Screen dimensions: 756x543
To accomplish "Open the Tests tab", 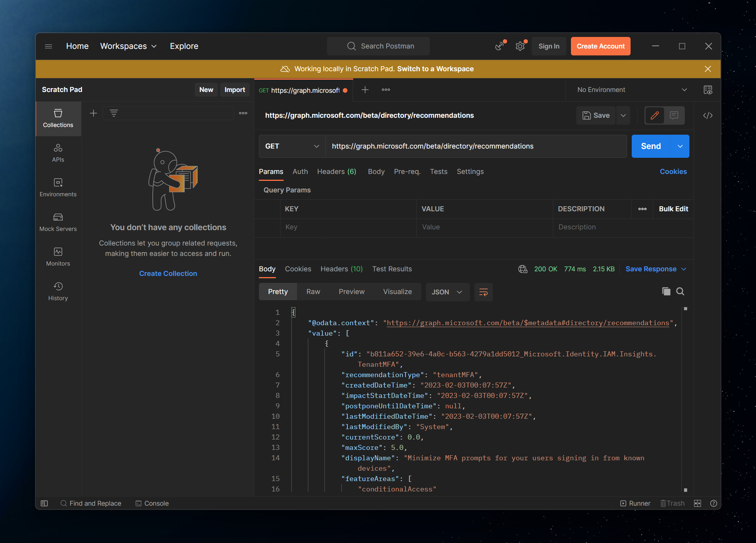I will click(x=439, y=172).
